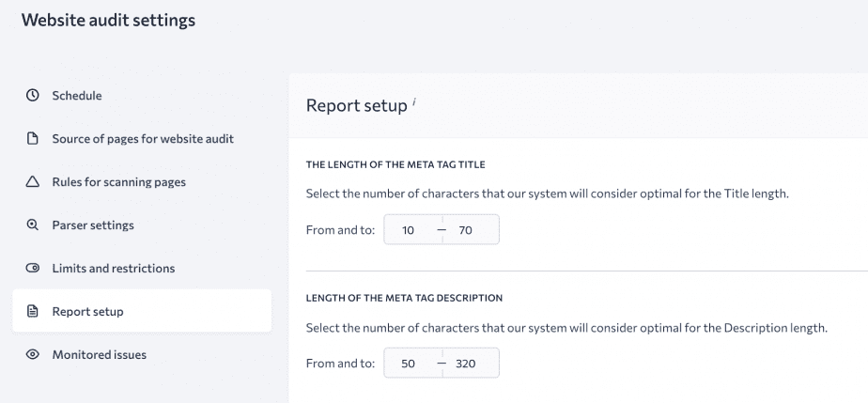Image resolution: width=868 pixels, height=403 pixels.
Task: Click the page icon for Source of pages
Action: [32, 139]
